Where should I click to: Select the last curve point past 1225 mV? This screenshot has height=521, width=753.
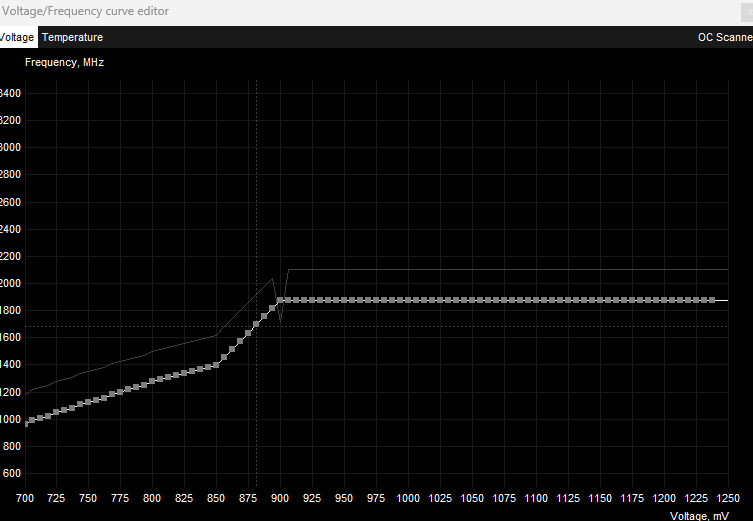(712, 300)
